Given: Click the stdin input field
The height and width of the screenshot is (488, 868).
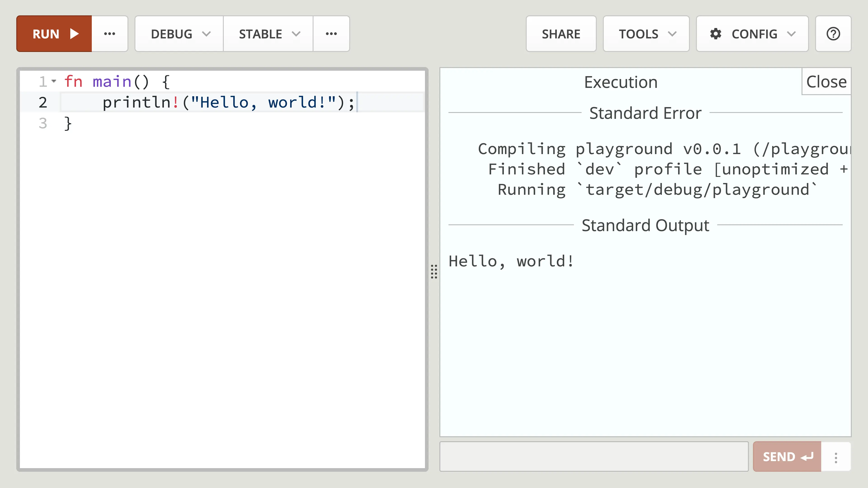Looking at the screenshot, I should click(594, 457).
